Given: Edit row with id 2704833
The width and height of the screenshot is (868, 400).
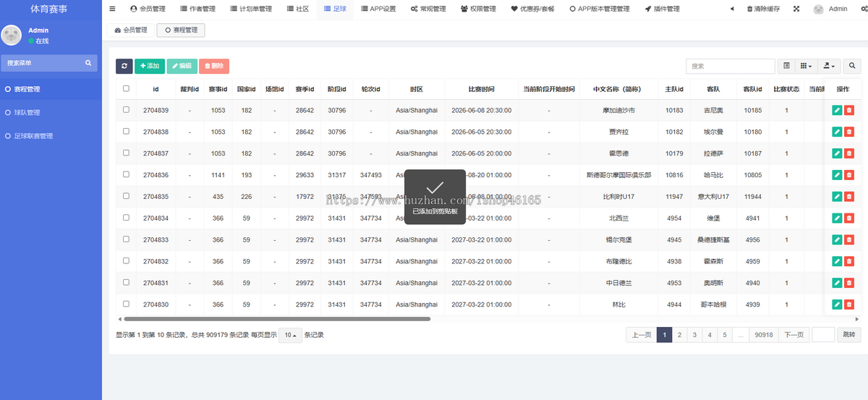Looking at the screenshot, I should [837, 239].
